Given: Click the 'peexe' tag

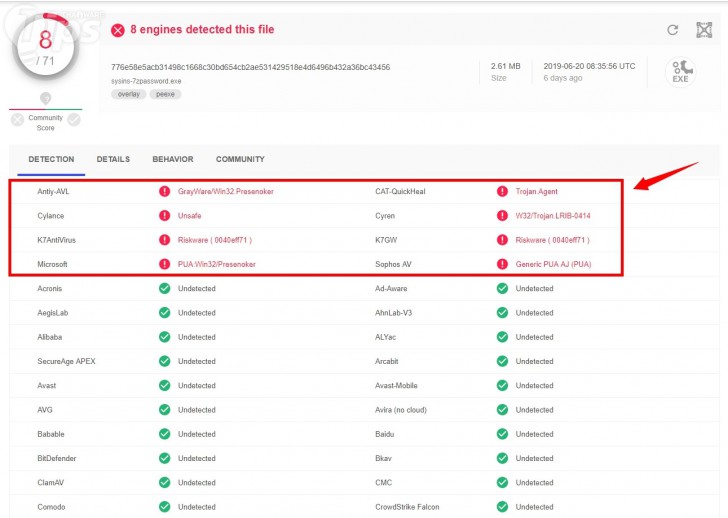Looking at the screenshot, I should (x=165, y=94).
